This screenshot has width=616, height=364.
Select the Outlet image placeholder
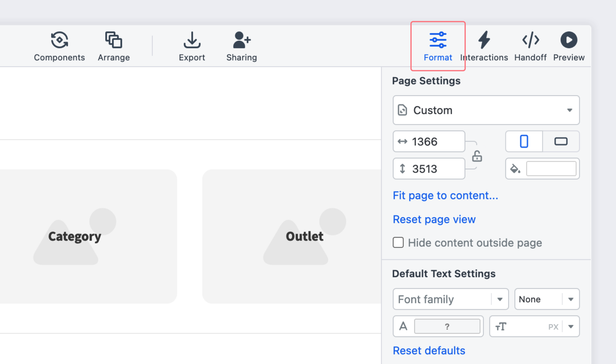292,237
